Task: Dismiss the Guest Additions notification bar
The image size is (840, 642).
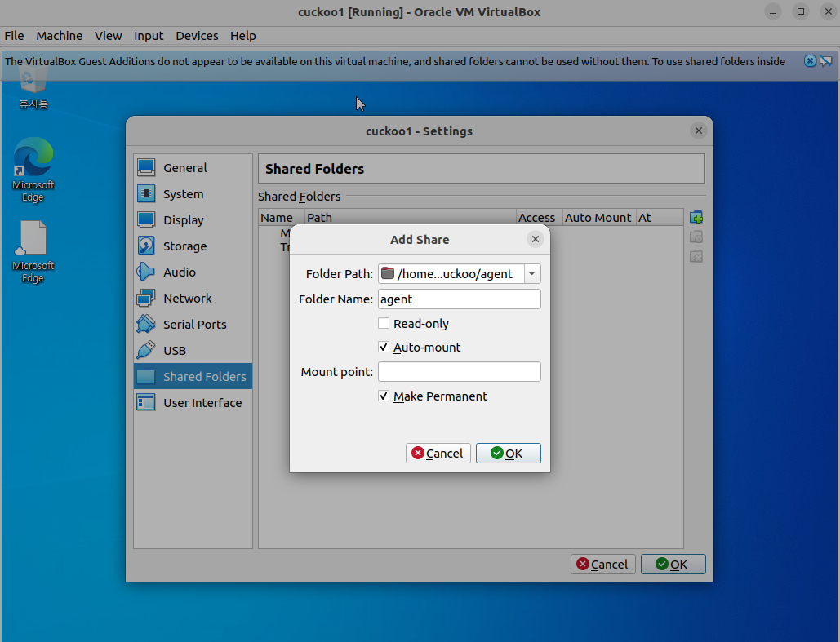Action: pyautogui.click(x=810, y=61)
